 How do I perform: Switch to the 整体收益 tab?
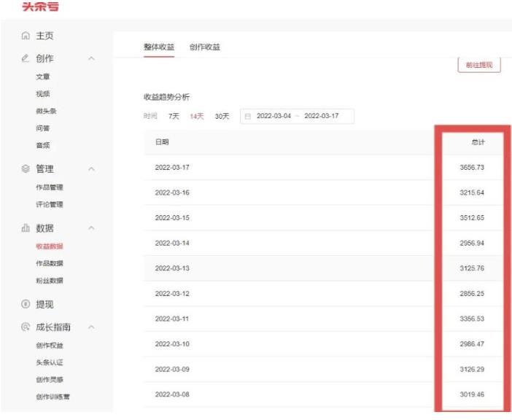pos(159,47)
